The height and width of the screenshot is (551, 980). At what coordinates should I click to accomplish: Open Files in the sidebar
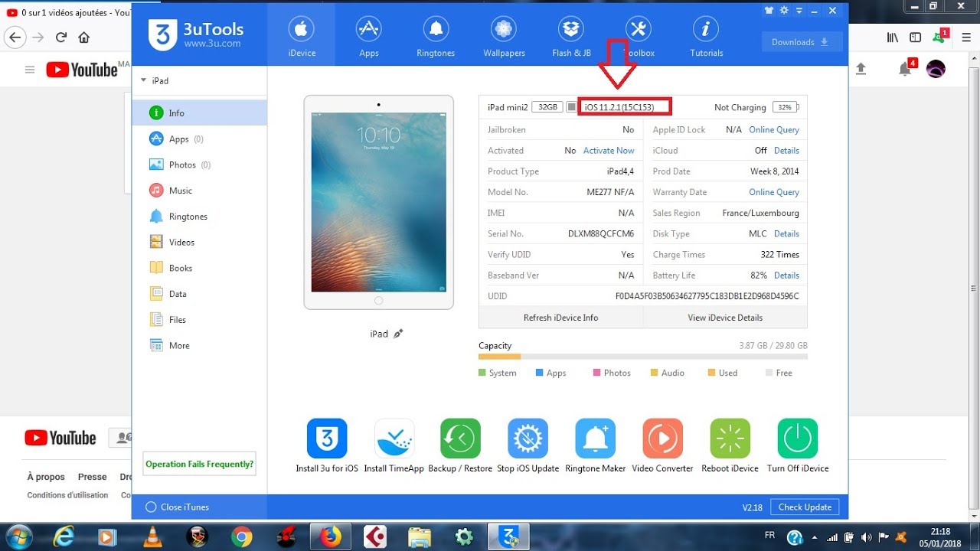coord(199,320)
